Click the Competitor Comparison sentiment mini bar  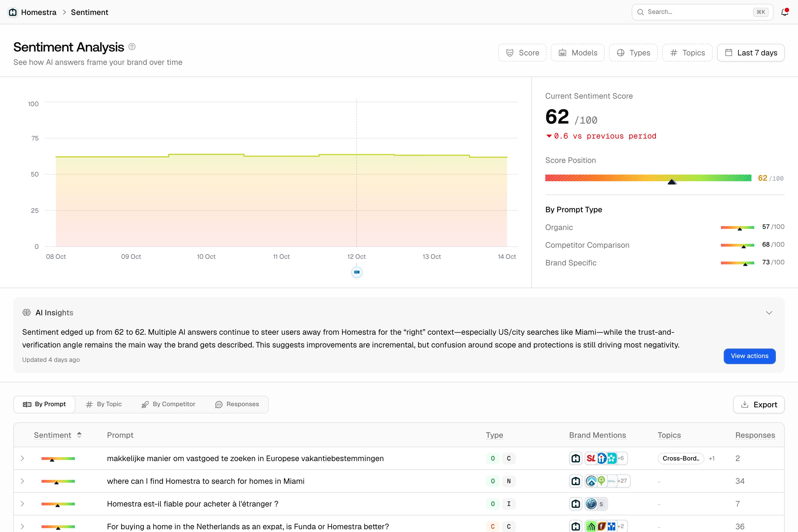point(737,245)
